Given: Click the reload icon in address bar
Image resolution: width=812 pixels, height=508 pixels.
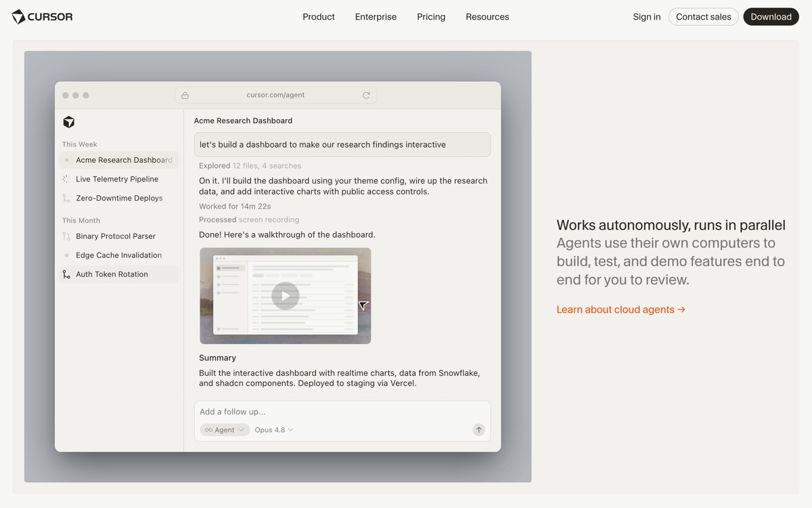Looking at the screenshot, I should tap(366, 96).
